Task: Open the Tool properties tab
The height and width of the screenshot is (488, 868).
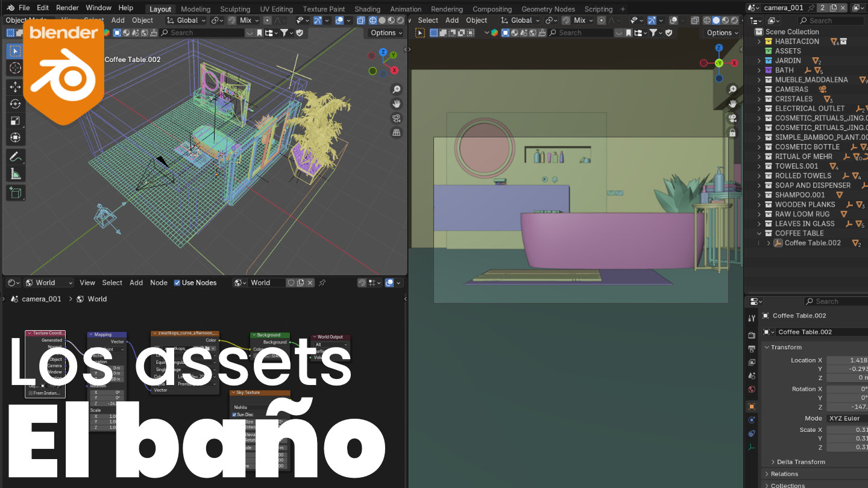Action: pos(752,318)
